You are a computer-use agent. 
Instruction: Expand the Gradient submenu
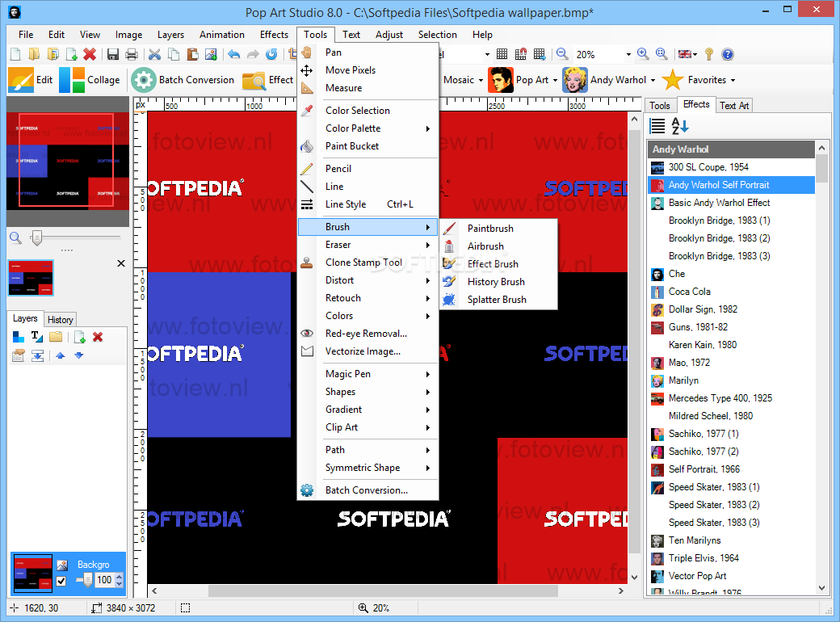(368, 410)
